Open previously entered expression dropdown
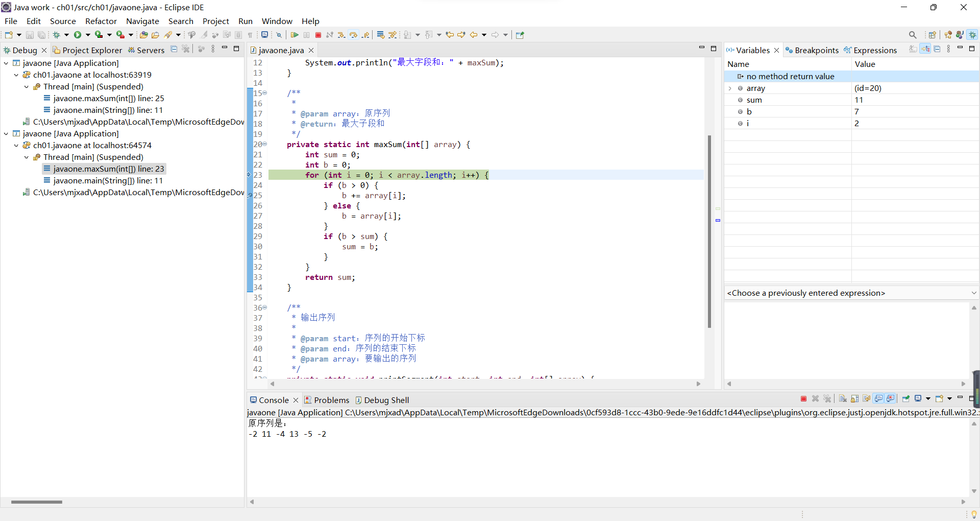Screen dimensions: 980x521 point(974,293)
